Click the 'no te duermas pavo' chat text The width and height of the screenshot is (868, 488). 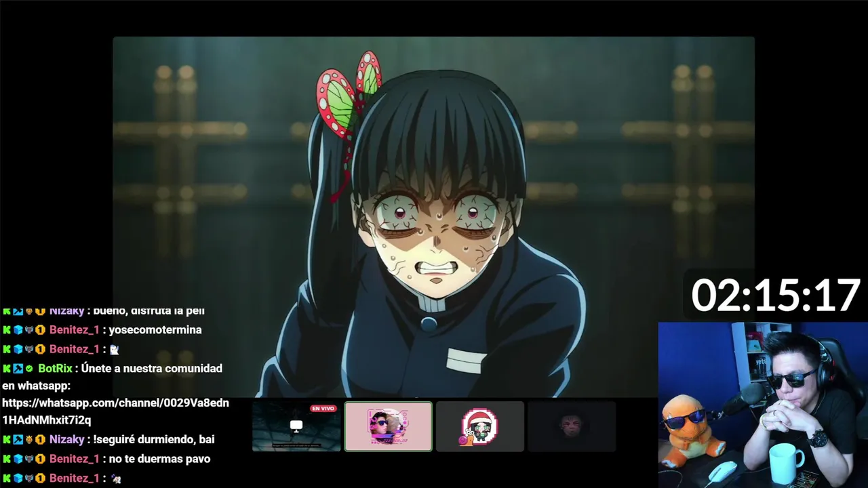[x=159, y=459]
